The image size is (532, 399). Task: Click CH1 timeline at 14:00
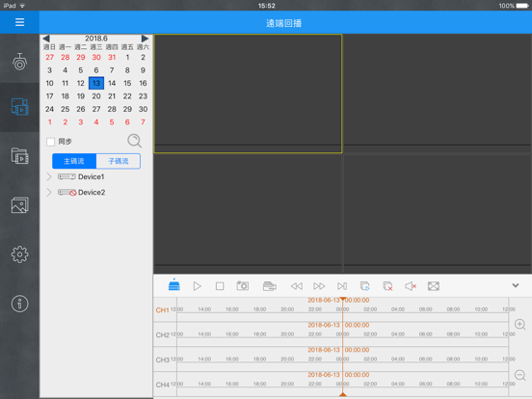tap(204, 309)
